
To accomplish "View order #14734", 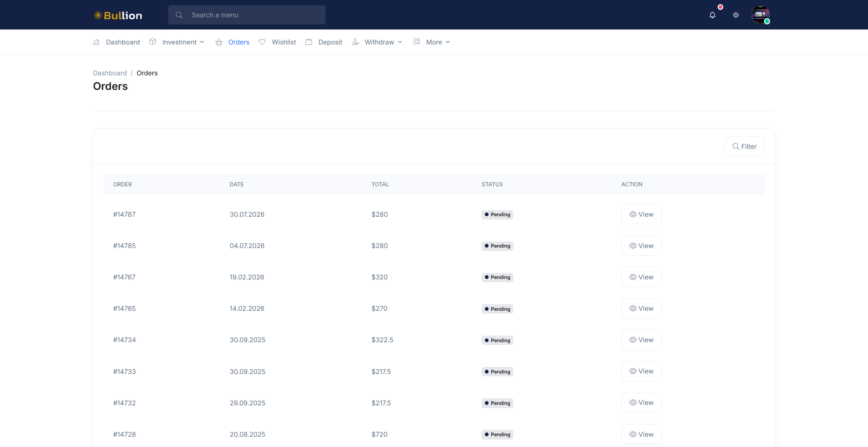I will [641, 340].
